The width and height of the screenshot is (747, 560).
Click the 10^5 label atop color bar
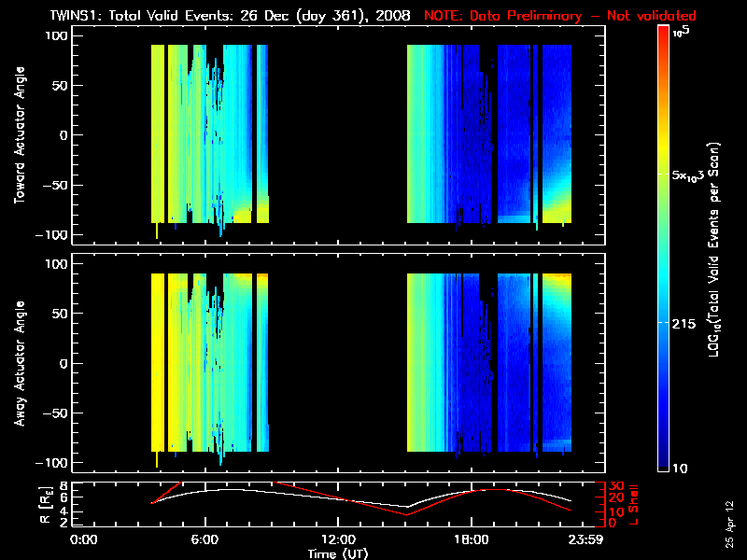coord(682,33)
